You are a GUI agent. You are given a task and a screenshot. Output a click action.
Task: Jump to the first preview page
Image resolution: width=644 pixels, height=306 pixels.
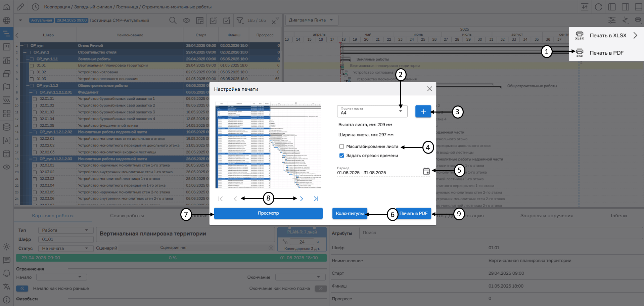220,199
